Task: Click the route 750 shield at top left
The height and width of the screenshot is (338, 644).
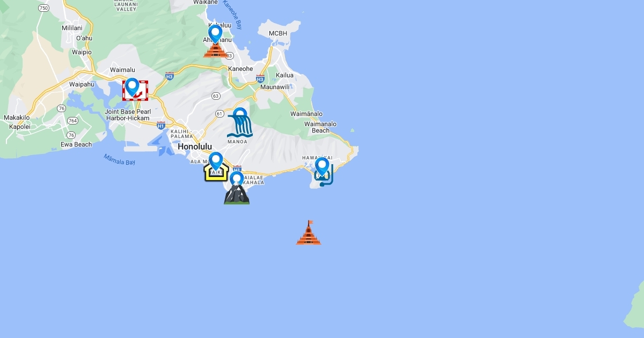Action: 44,8
